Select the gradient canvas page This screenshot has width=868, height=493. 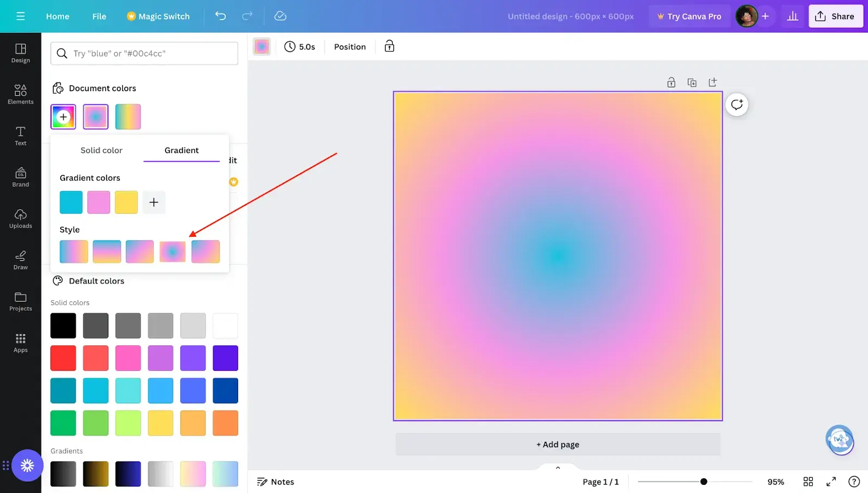[x=558, y=256]
